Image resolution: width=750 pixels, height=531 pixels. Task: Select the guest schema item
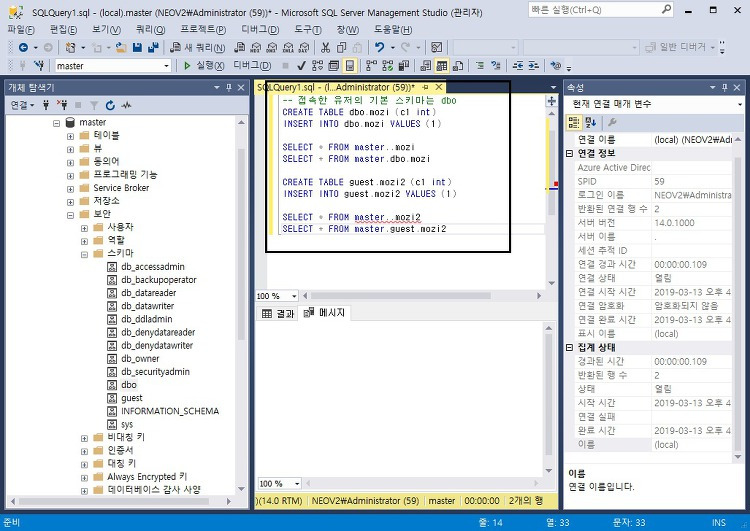pos(132,398)
